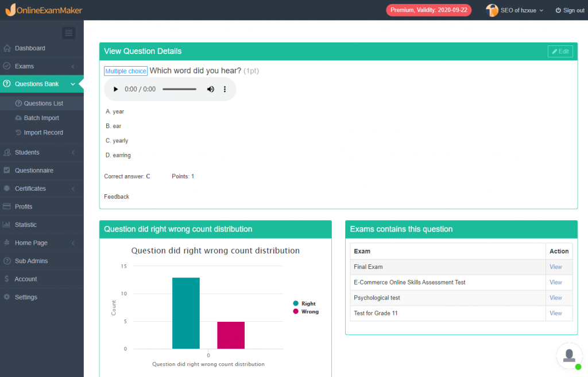Viewport: 588px width, 377px height.
Task: Mute the audio player volume
Action: [x=211, y=90]
